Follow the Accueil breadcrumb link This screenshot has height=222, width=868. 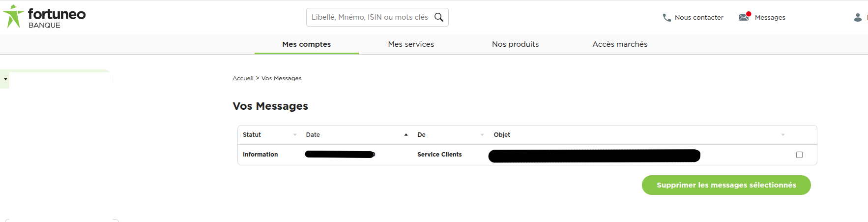pos(243,78)
